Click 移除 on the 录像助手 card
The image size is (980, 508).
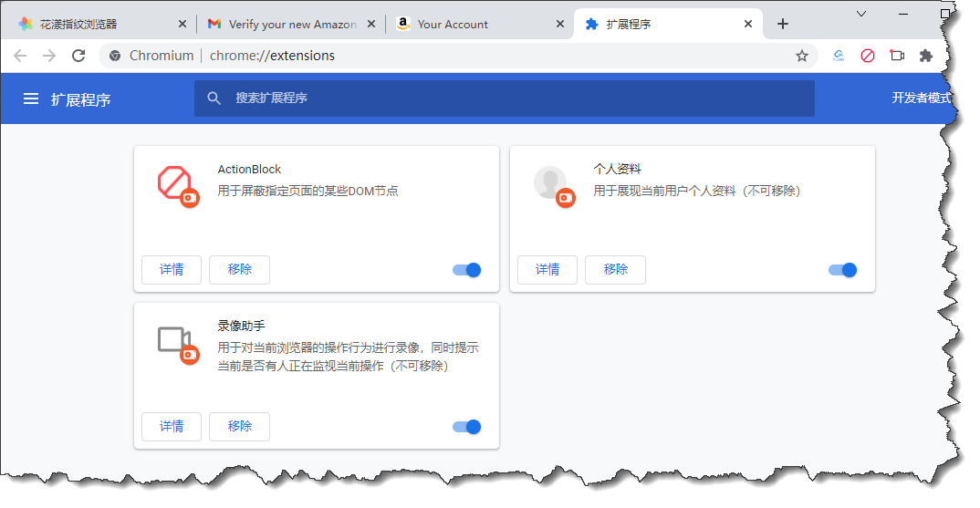239,426
